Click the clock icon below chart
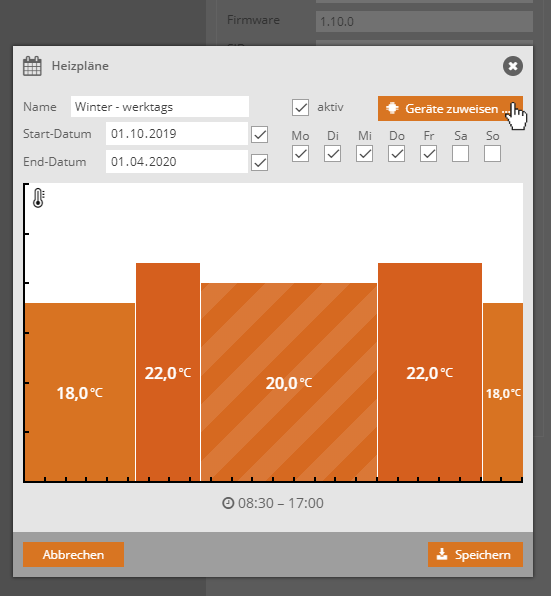The image size is (551, 596). 228,503
